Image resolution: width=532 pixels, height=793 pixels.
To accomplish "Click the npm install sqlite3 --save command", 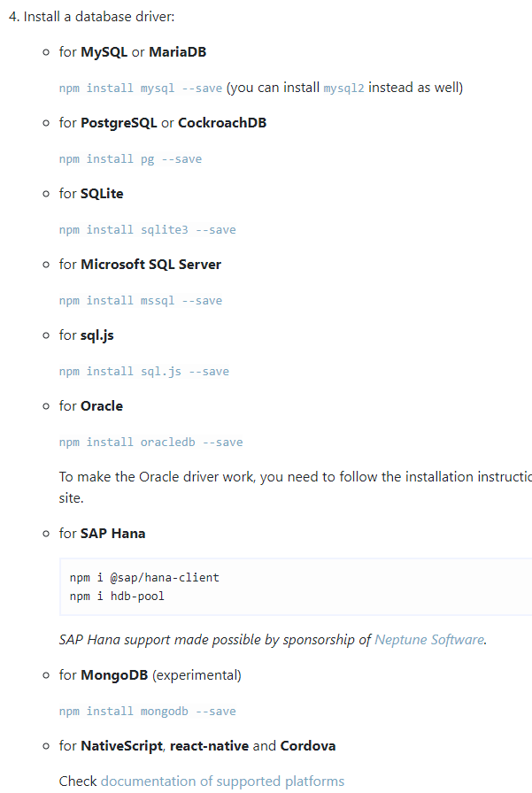I will coord(147,229).
